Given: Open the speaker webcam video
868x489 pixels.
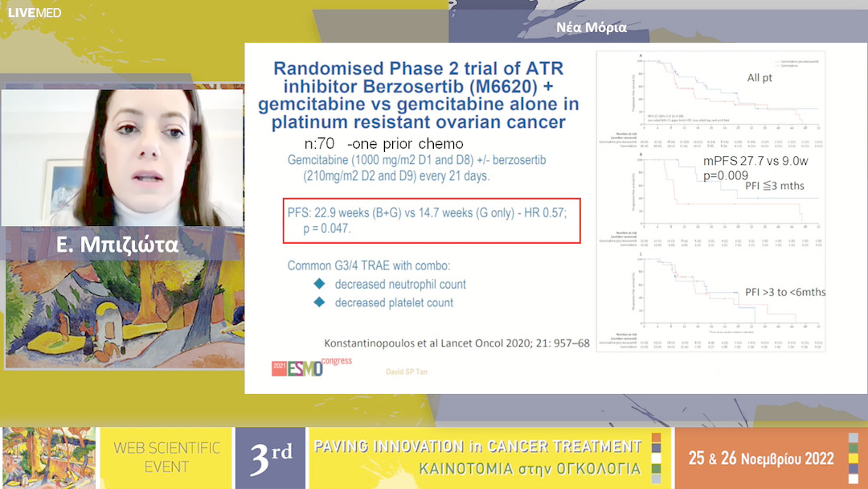Looking at the screenshot, I should [122, 158].
